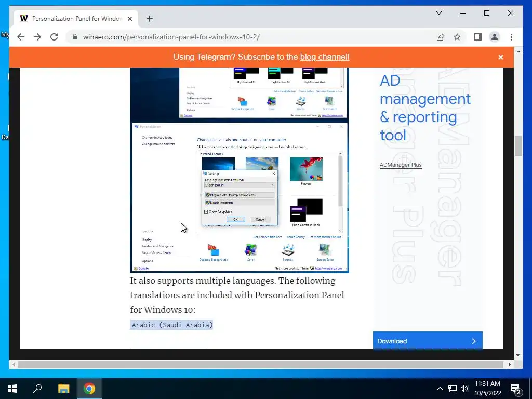Select the Arabic (Saudi Arabia) text

click(x=171, y=325)
